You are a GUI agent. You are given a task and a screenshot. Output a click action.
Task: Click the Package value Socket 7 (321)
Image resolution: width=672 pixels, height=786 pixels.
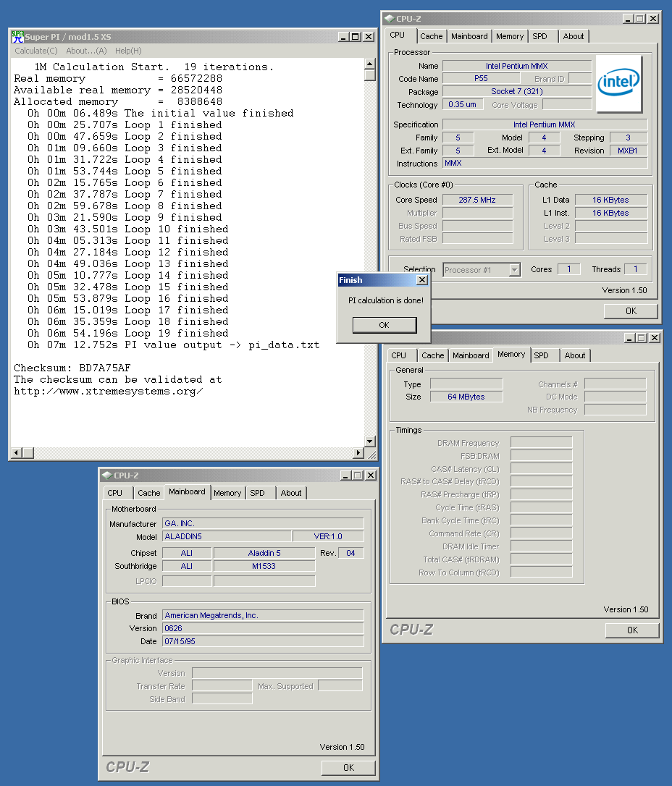point(517,91)
